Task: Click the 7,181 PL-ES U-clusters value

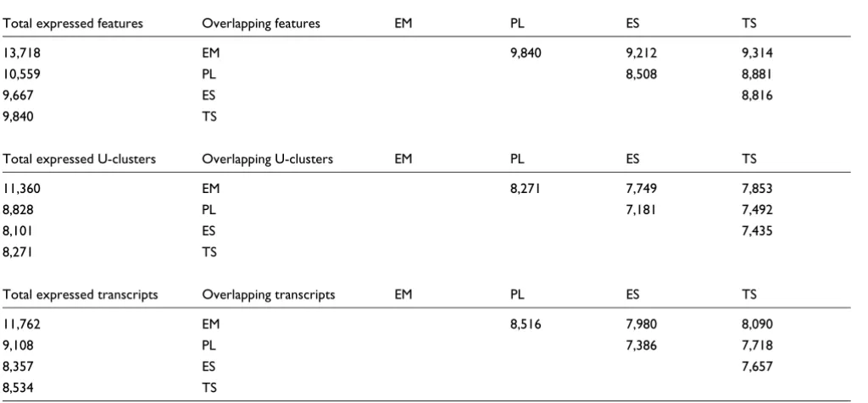Action: (642, 210)
